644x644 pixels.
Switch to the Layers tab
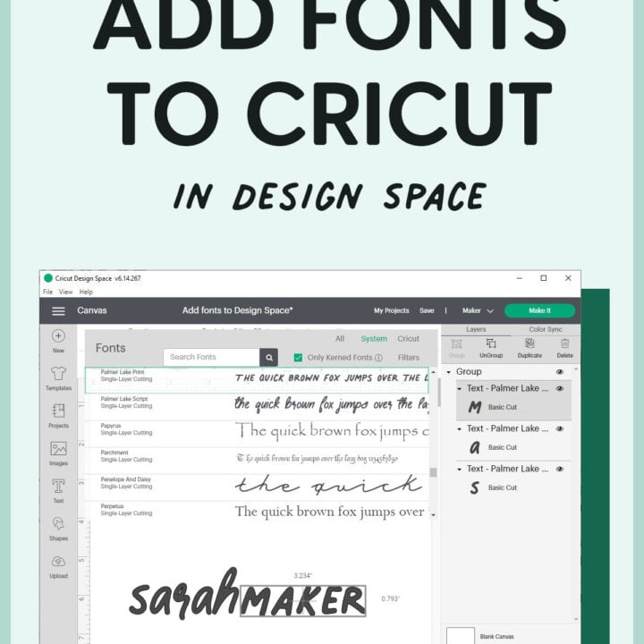pos(476,329)
